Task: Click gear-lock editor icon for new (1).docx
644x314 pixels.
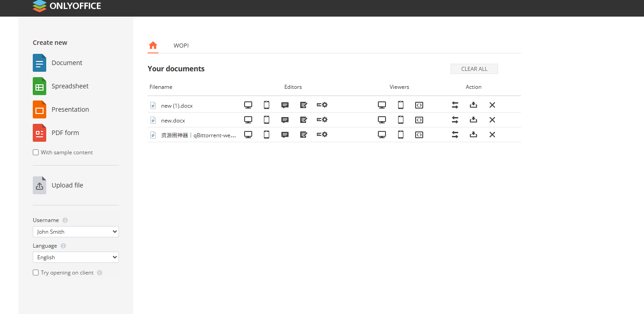Action: tap(322, 105)
